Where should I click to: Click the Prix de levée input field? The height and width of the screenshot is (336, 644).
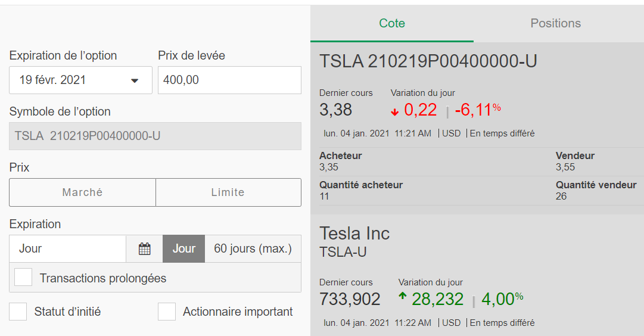pyautogui.click(x=229, y=80)
